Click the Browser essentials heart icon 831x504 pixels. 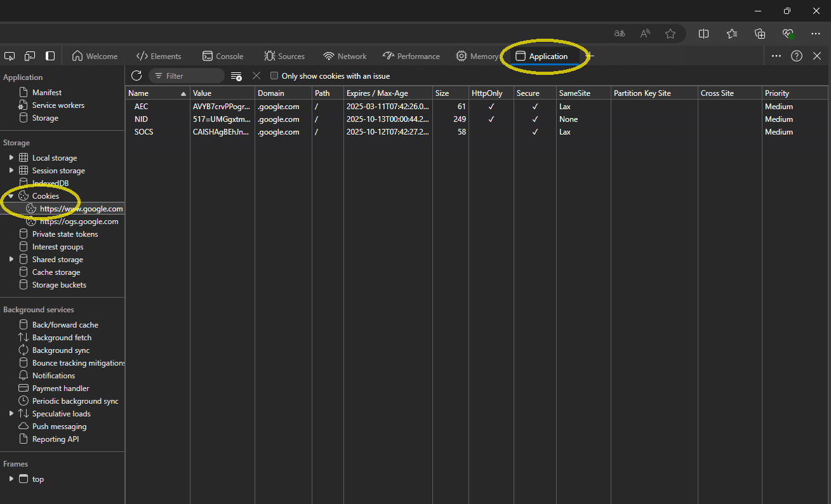(787, 33)
